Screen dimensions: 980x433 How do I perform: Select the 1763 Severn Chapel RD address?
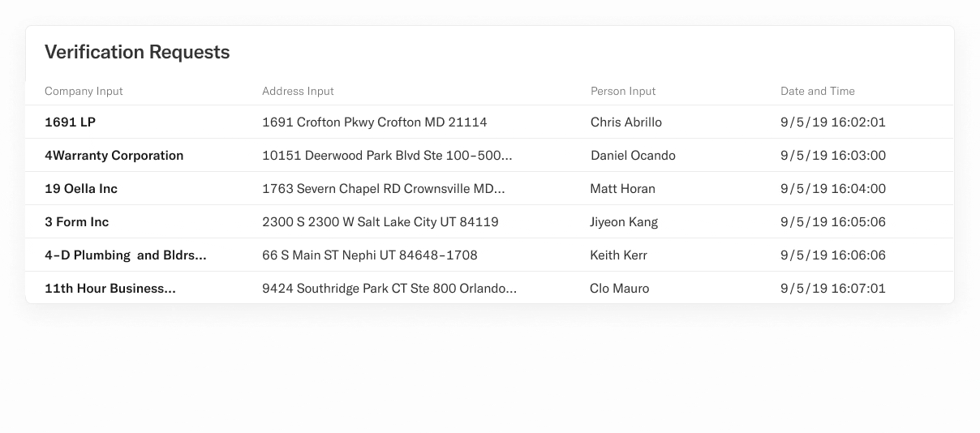click(384, 189)
